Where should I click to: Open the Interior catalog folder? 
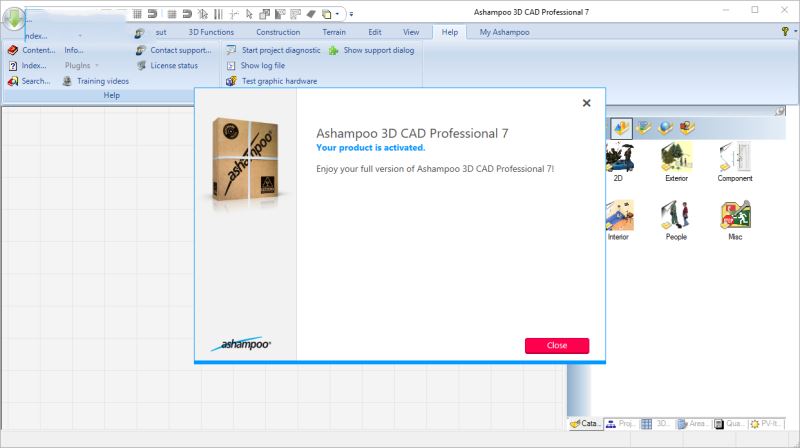click(619, 220)
